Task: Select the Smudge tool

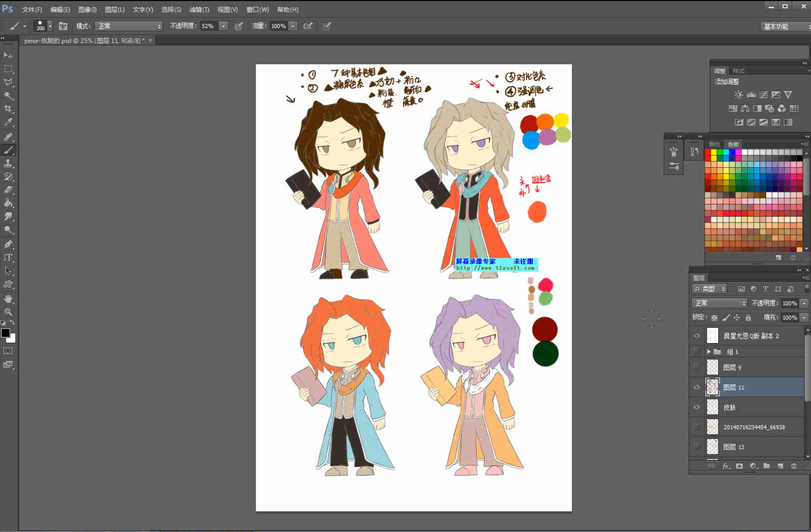Action: pos(8,217)
